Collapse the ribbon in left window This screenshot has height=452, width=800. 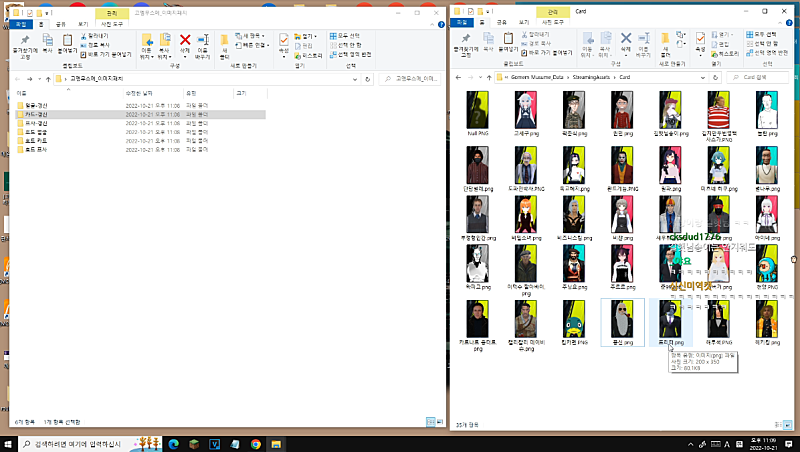pyautogui.click(x=432, y=24)
